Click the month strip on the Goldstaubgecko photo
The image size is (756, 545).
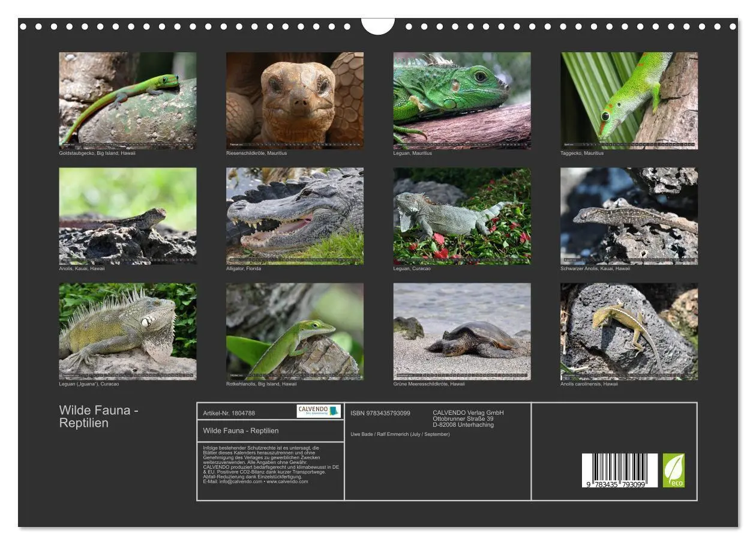127,145
